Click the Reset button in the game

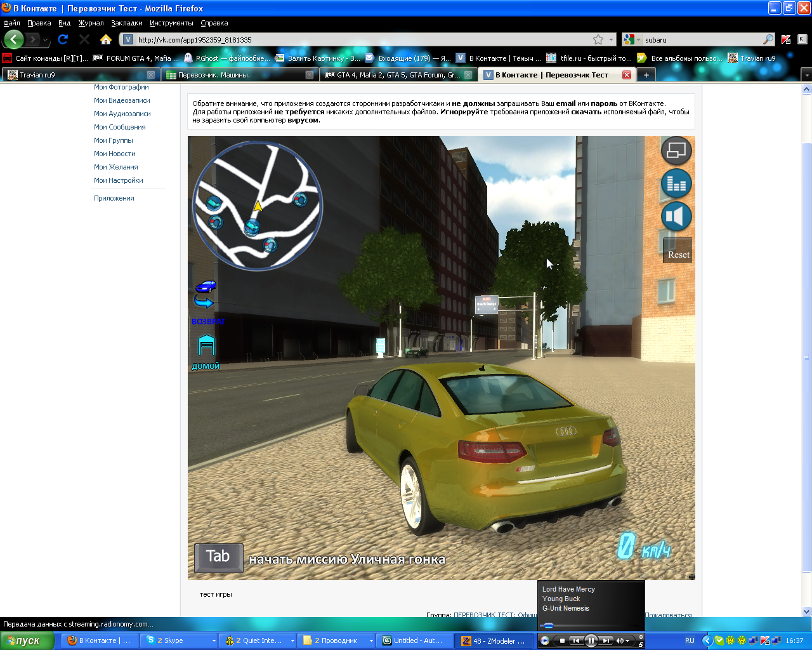(x=678, y=249)
